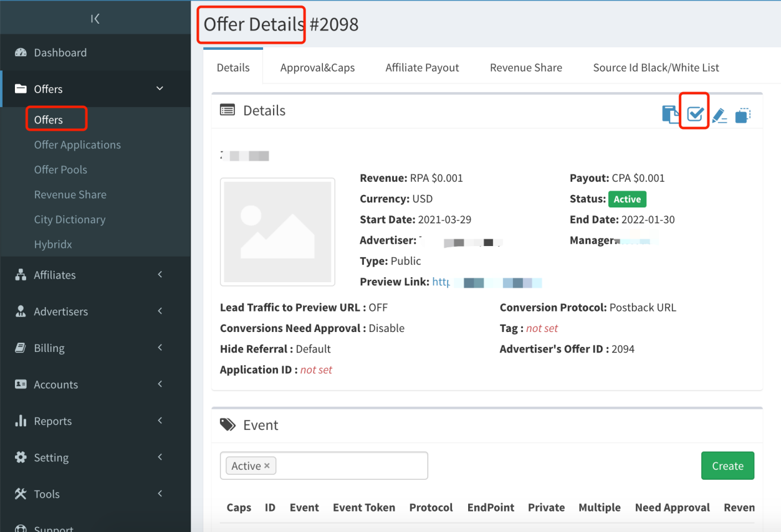Open Hybridx in the sidebar
The width and height of the screenshot is (781, 532).
pos(53,244)
